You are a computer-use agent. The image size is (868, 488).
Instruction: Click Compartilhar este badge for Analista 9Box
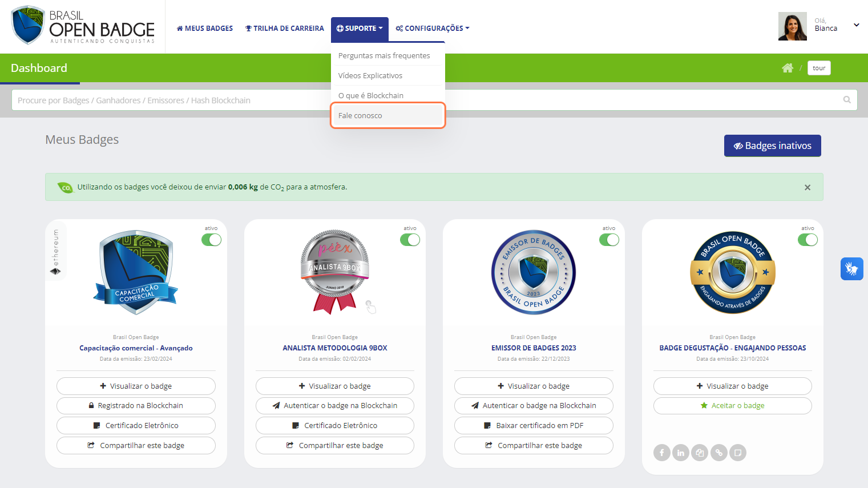pyautogui.click(x=335, y=446)
